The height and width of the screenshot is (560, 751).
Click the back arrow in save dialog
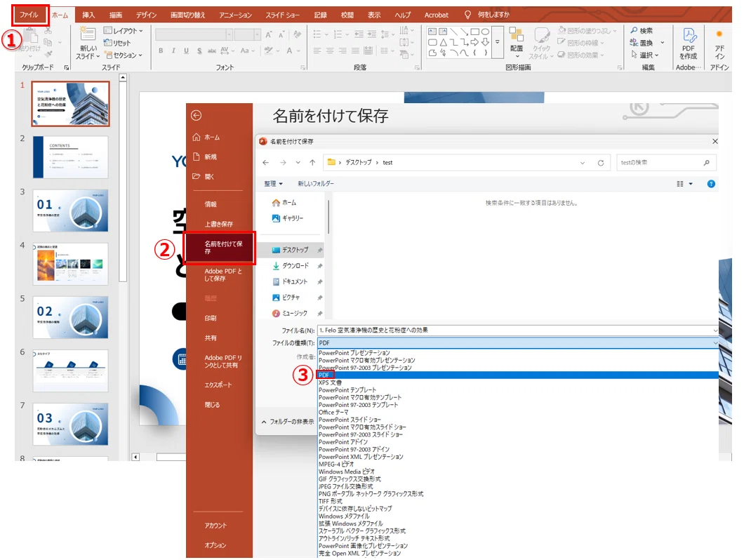[x=266, y=163]
